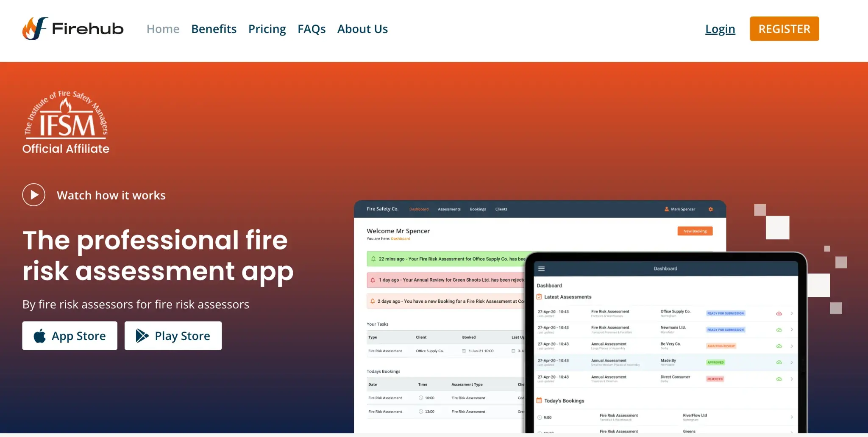Open the Login link
868x437 pixels.
point(720,28)
